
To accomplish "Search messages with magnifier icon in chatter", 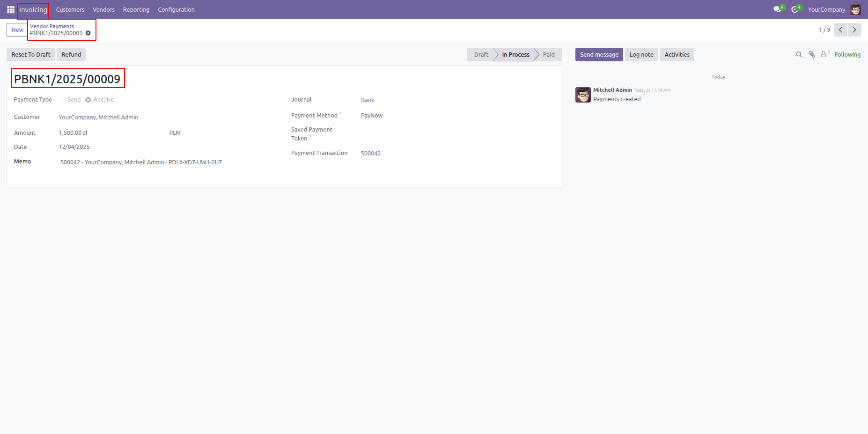I will (x=799, y=55).
